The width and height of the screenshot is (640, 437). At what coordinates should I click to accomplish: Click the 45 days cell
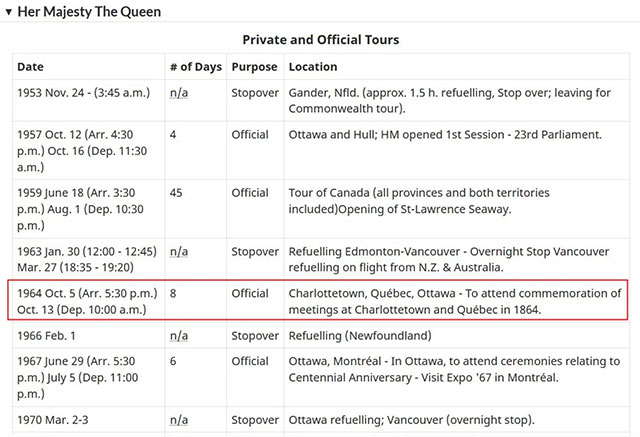tap(196, 209)
